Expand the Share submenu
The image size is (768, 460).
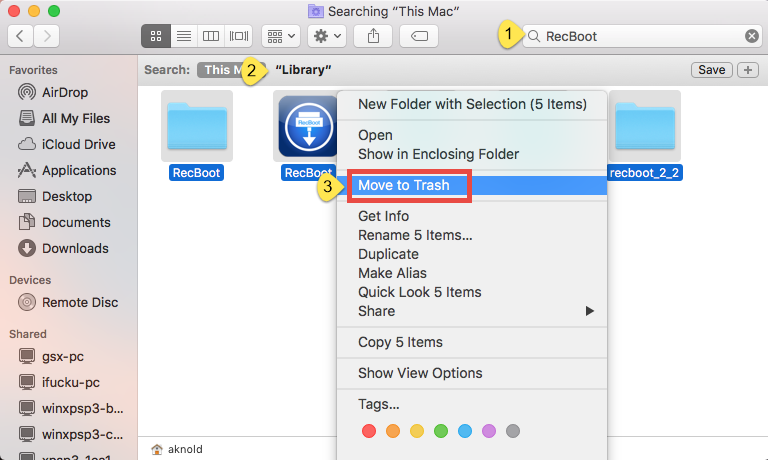click(472, 311)
